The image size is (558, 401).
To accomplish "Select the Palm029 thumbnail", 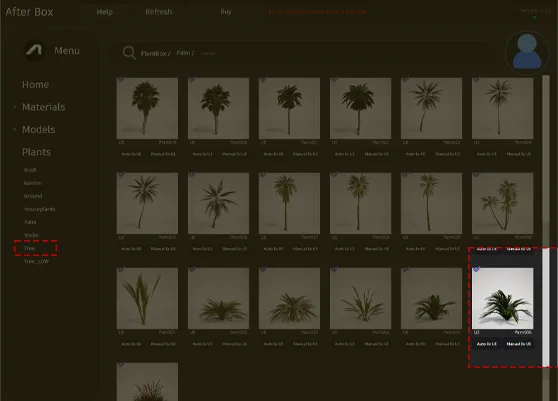I will 431,203.
